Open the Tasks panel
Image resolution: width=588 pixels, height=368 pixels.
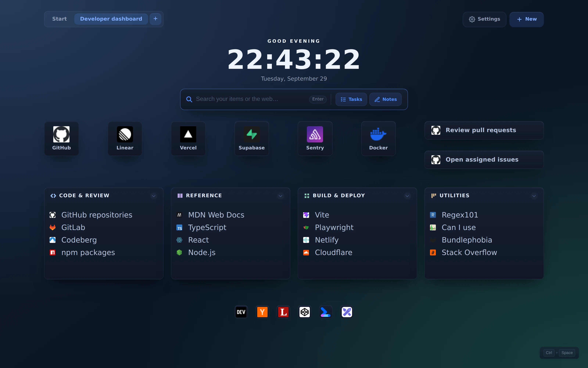[351, 99]
